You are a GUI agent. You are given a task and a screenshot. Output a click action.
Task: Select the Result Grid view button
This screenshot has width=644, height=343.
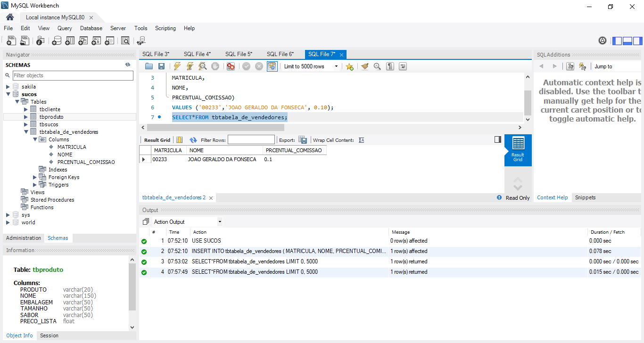coord(518,150)
